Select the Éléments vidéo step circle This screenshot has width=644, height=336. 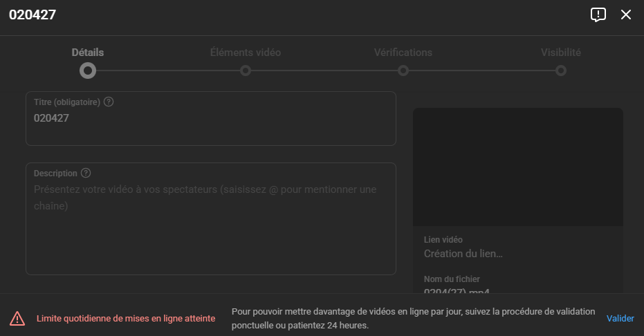click(x=246, y=71)
